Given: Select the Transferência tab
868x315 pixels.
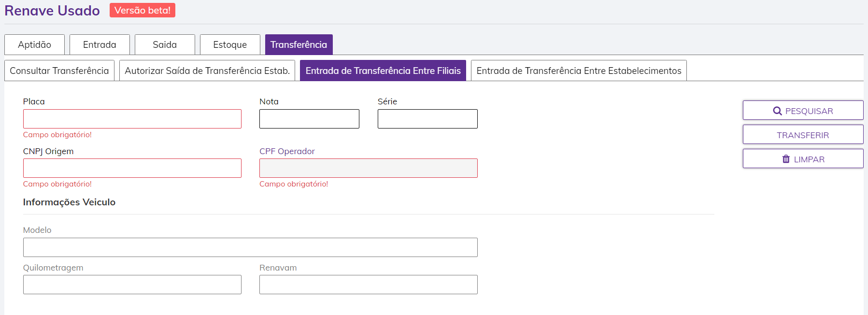Looking at the screenshot, I should 299,45.
